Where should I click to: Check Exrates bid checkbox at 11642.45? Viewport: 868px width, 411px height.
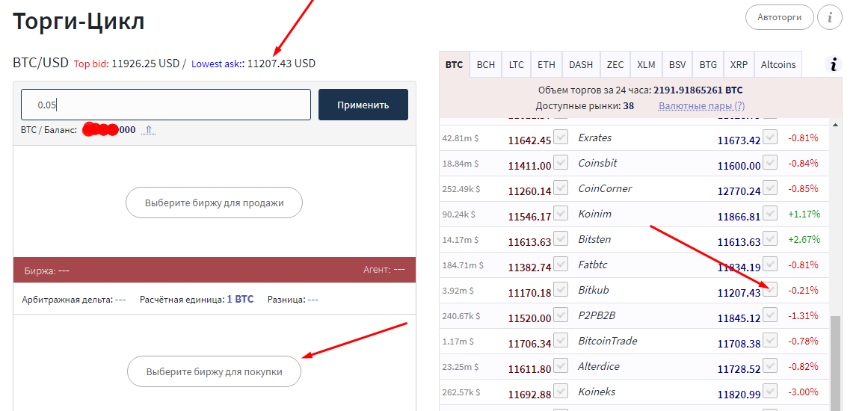[x=561, y=137]
